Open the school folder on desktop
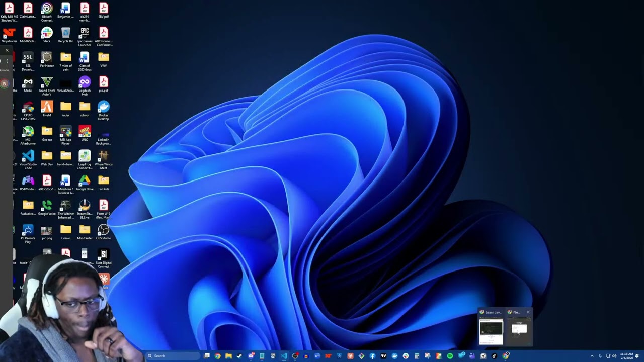Screen dimensions: 644x362 [x=85, y=109]
